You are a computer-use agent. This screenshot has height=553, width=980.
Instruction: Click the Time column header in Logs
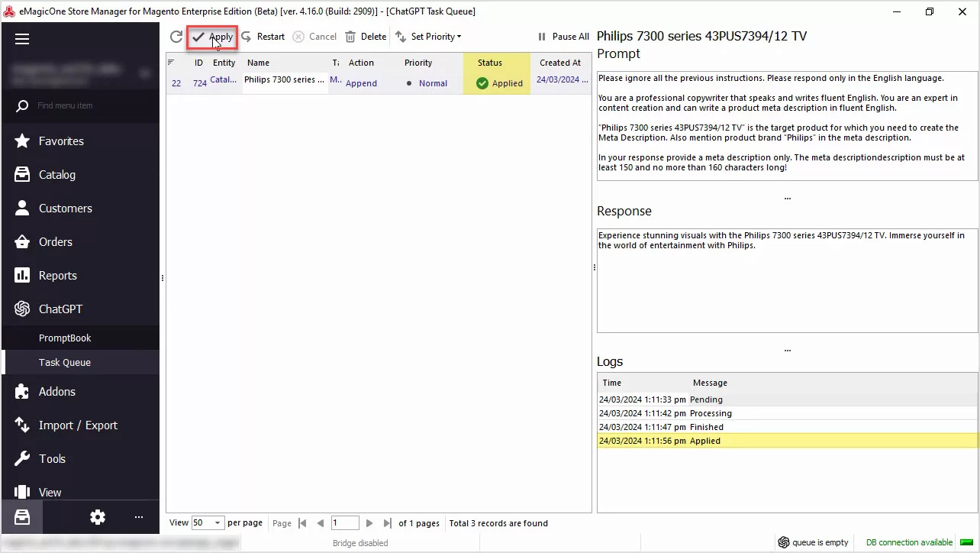(643, 383)
